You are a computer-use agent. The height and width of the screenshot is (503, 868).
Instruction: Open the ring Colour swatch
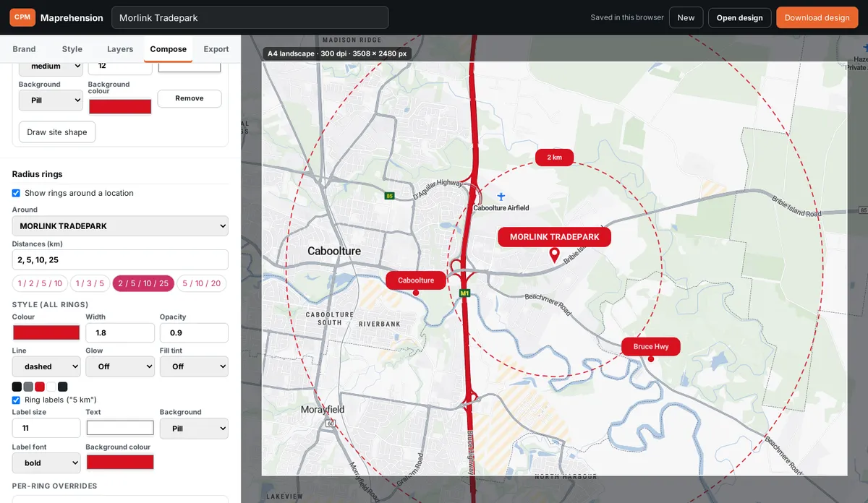click(x=46, y=332)
